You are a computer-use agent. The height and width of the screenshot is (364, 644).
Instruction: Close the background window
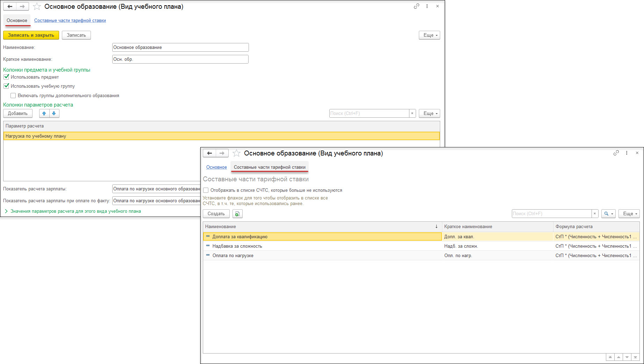(437, 6)
